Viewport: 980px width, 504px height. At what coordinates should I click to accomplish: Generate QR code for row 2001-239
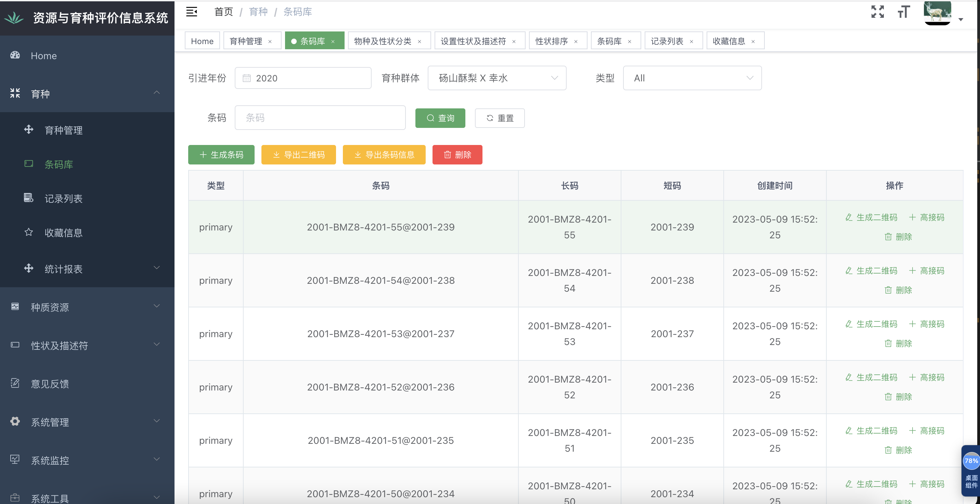(x=871, y=217)
